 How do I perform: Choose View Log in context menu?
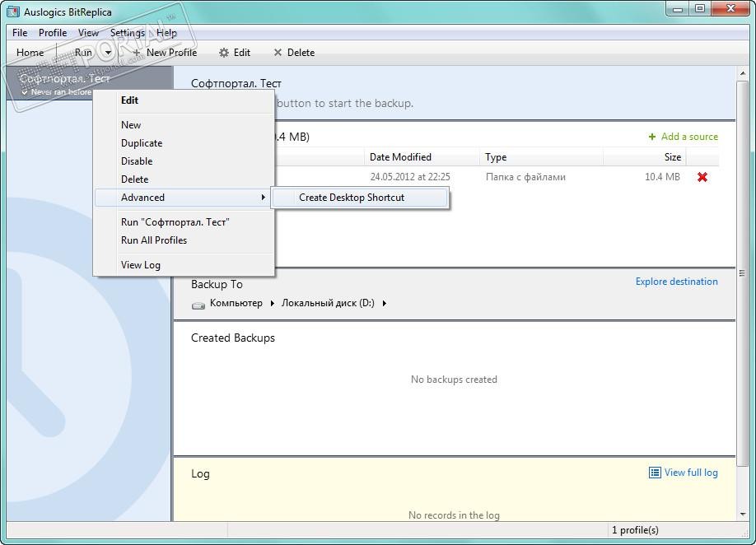click(x=184, y=264)
